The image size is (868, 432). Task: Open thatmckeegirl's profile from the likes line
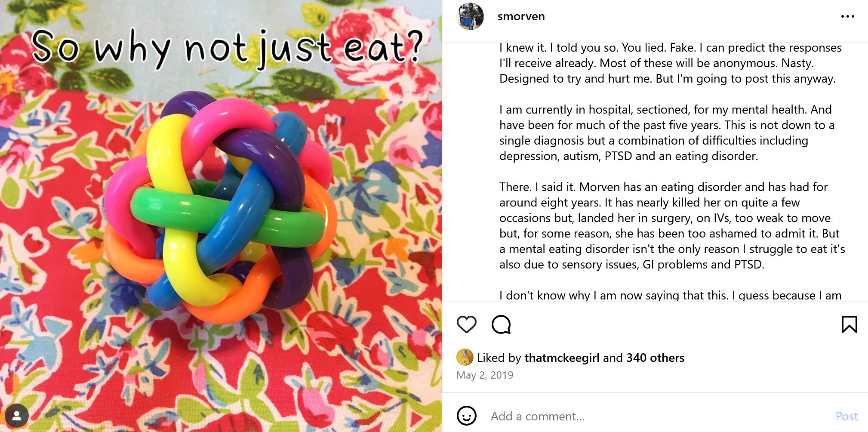[x=562, y=358]
